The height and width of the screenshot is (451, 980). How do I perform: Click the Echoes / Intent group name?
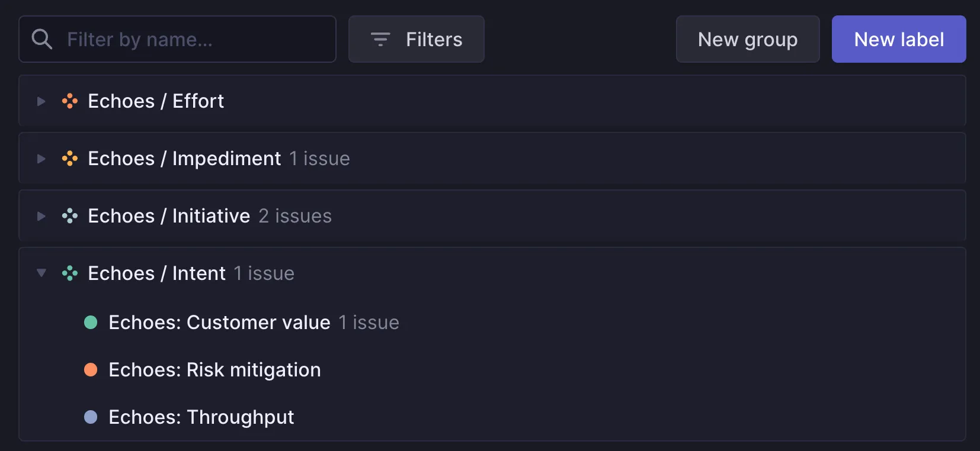click(156, 273)
